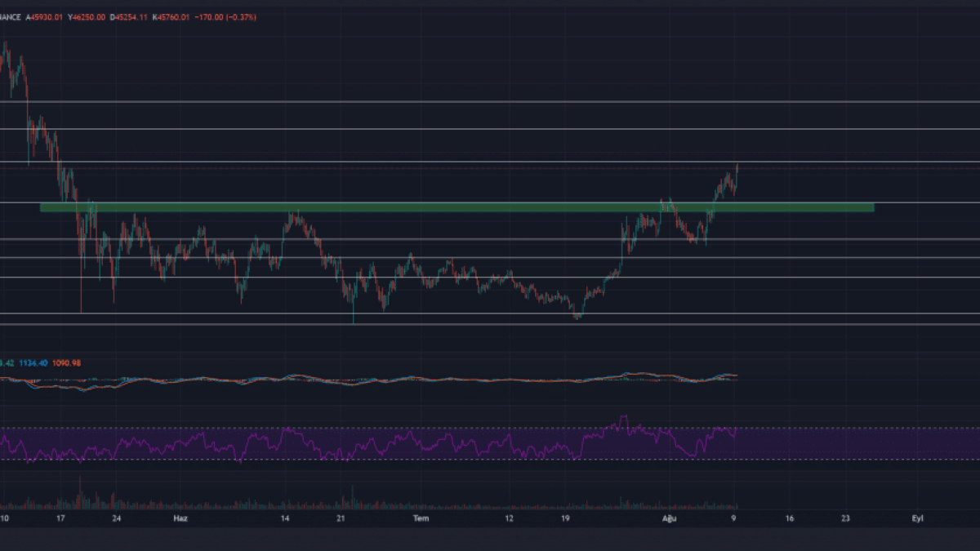
Task: Click the Eyl label on time axis
Action: (918, 518)
